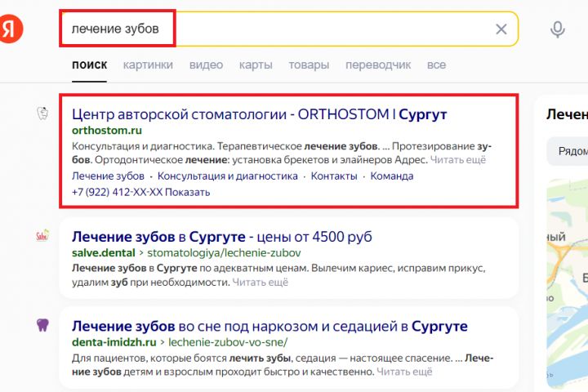Open the "переводчик" tab
This screenshot has height=392, width=588.
click(377, 65)
